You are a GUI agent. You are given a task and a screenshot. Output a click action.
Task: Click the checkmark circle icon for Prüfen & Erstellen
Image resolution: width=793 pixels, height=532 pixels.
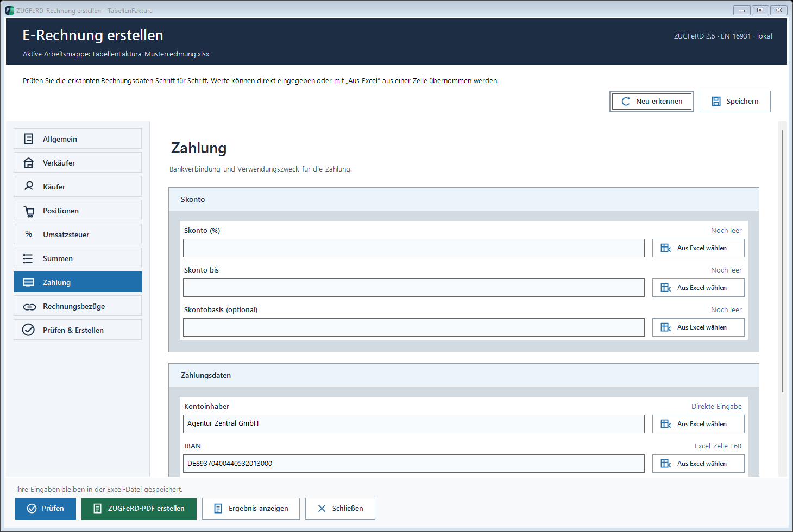pyautogui.click(x=28, y=330)
